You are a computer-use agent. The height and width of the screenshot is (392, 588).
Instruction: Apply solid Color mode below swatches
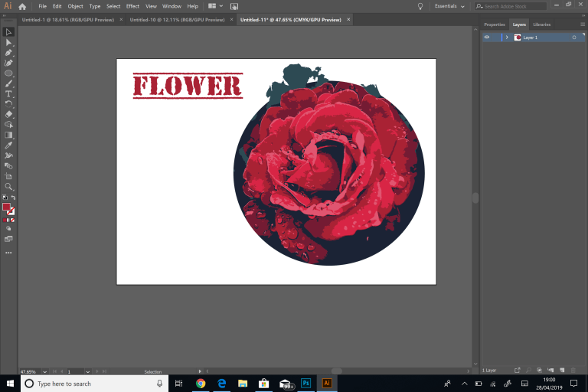click(5, 220)
